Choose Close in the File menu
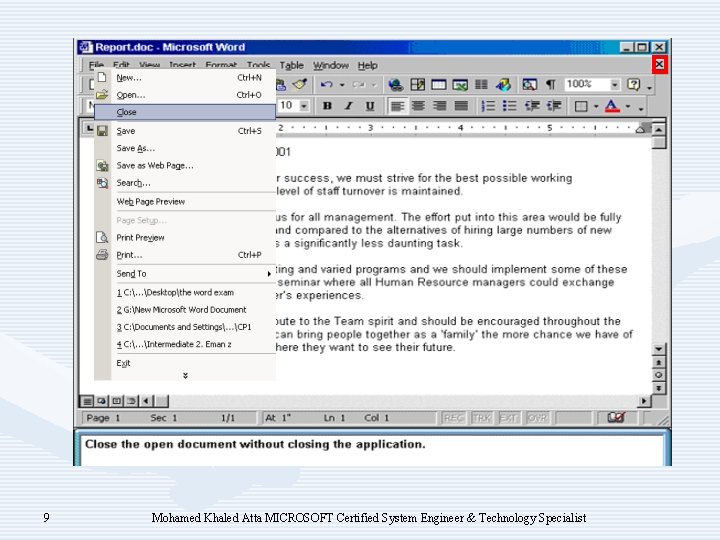 185,112
